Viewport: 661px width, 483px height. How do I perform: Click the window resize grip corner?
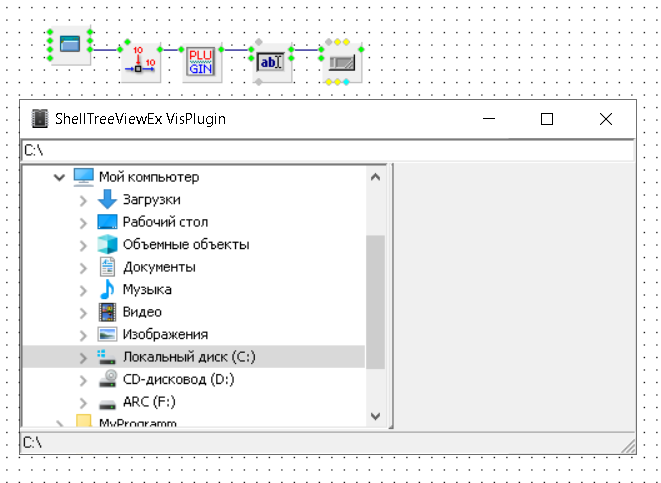(x=628, y=446)
